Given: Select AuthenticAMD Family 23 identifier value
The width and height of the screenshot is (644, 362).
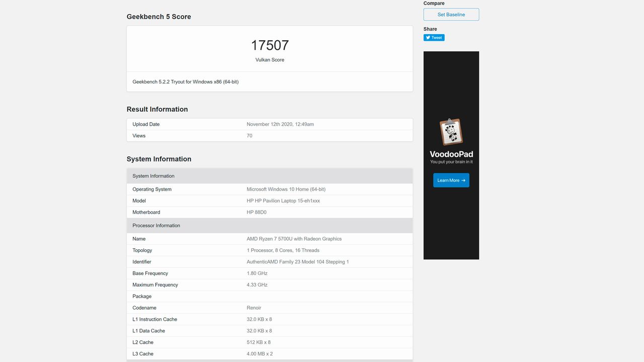Looking at the screenshot, I should [298, 262].
